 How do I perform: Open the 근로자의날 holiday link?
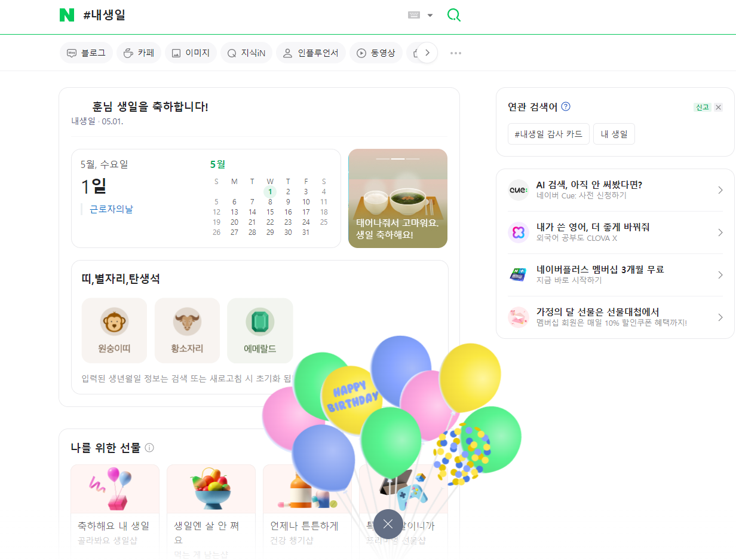click(112, 209)
